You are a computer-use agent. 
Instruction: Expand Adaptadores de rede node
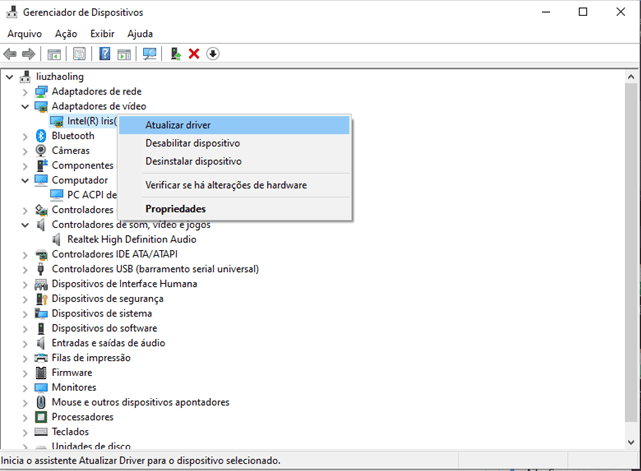coord(25,92)
